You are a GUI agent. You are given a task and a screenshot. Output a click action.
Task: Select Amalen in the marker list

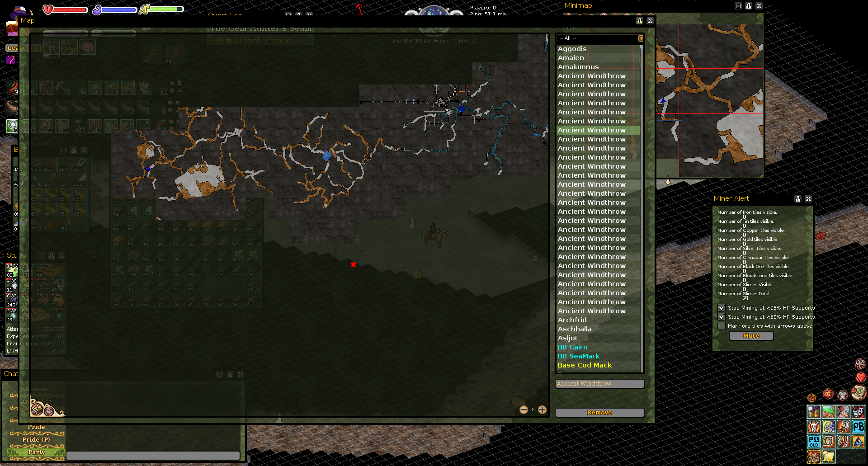(598, 58)
